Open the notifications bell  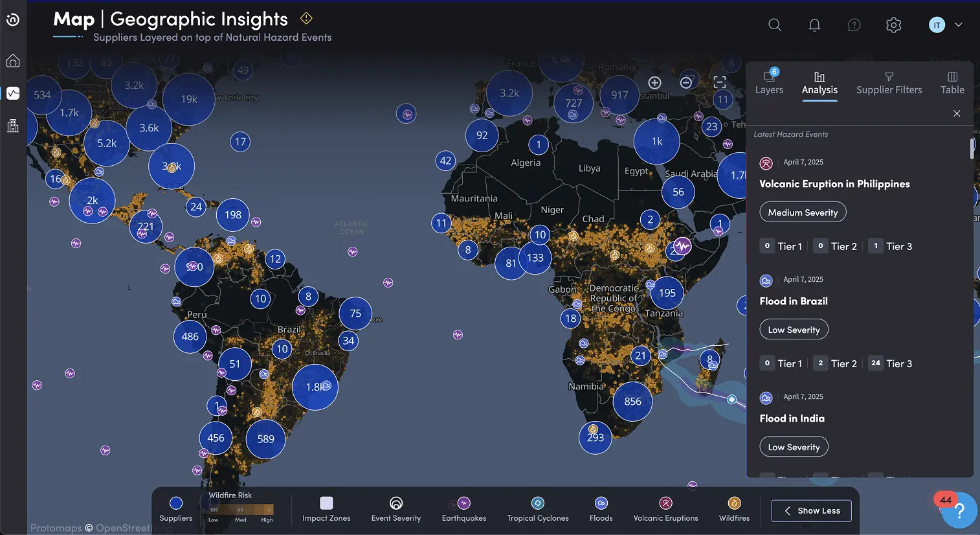coord(814,25)
